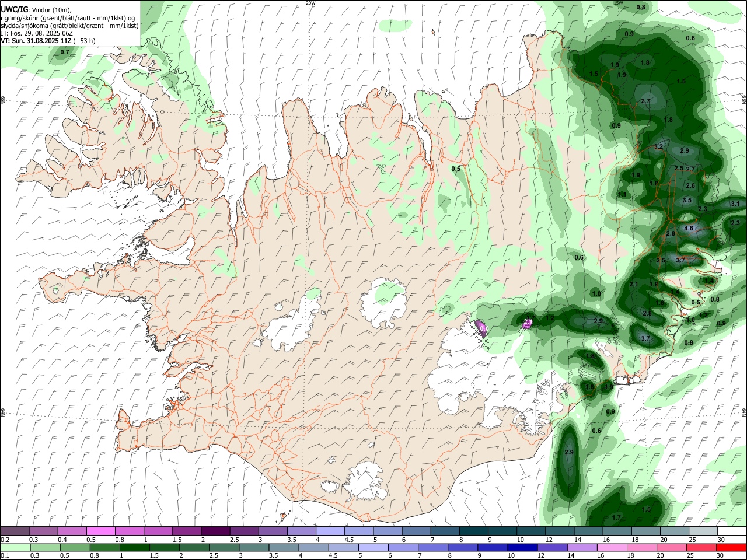747x560 pixels.
Task: Select the white 30 mm snow legend swatch
Action: click(731, 531)
